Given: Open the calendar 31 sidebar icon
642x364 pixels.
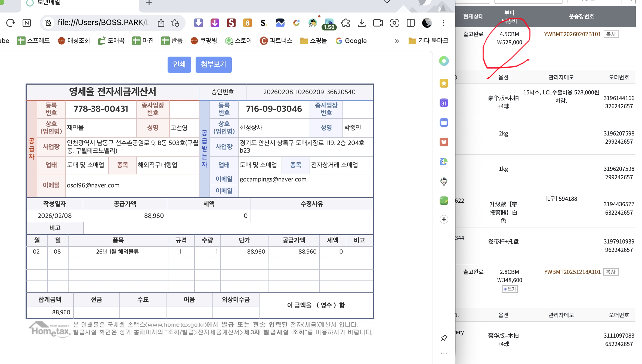Looking at the screenshot, I should [444, 103].
